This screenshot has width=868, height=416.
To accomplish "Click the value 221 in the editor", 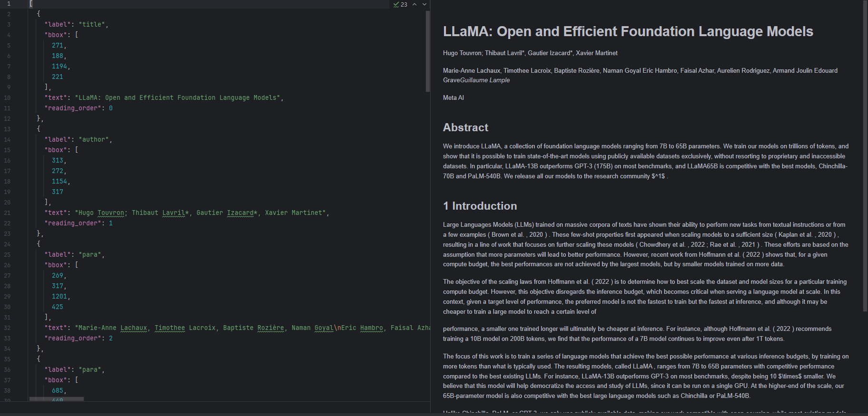I will pos(58,77).
